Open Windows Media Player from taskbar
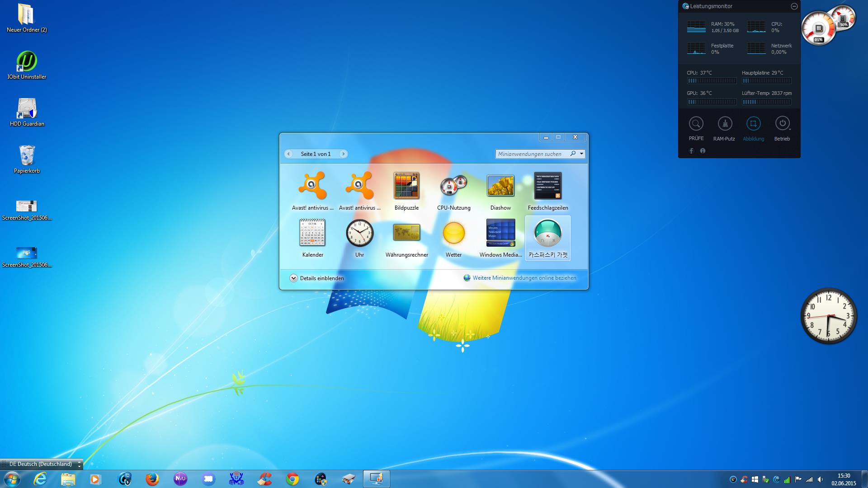 96,479
